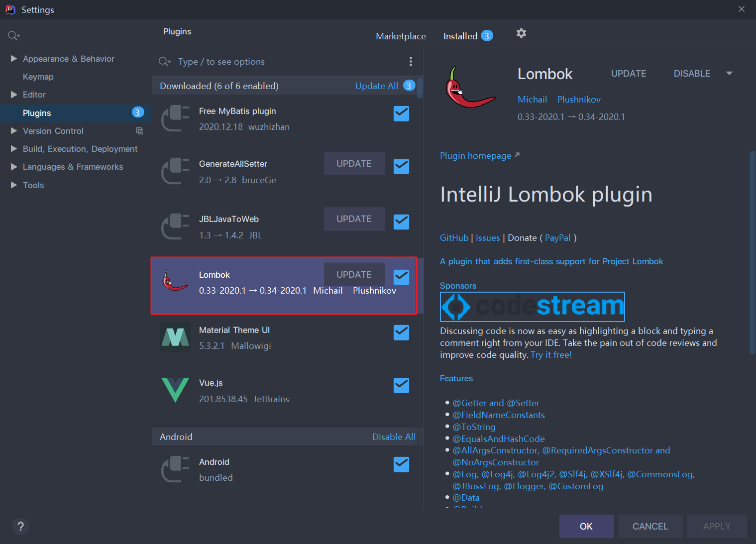Uncheck the Vue.js plugin checkbox

(401, 385)
